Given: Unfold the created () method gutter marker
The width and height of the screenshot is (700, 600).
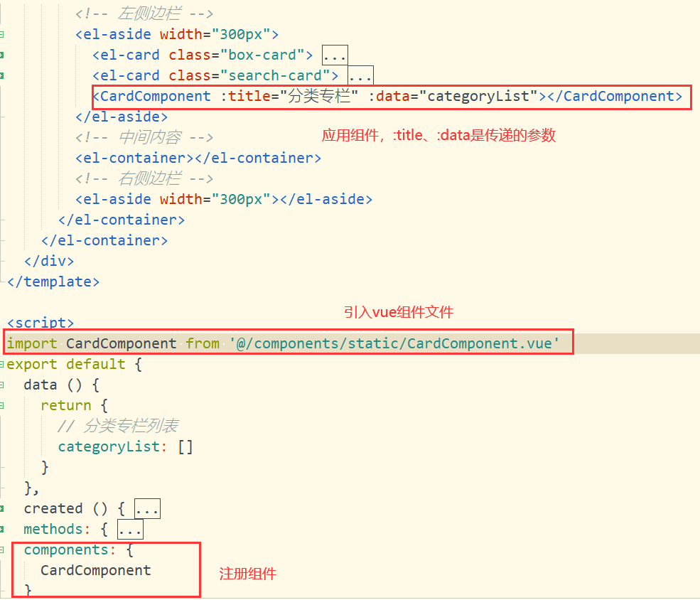Looking at the screenshot, I should tap(2, 508).
